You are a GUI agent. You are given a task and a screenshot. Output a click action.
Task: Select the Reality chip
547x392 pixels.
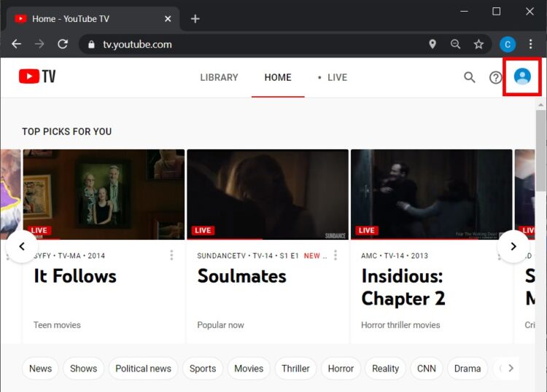(x=386, y=369)
